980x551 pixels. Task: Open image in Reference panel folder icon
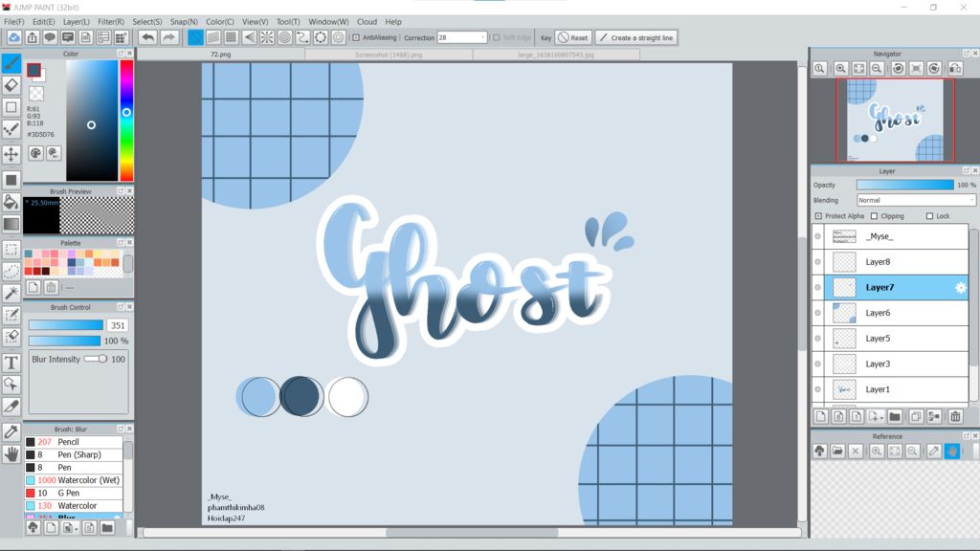pyautogui.click(x=837, y=452)
